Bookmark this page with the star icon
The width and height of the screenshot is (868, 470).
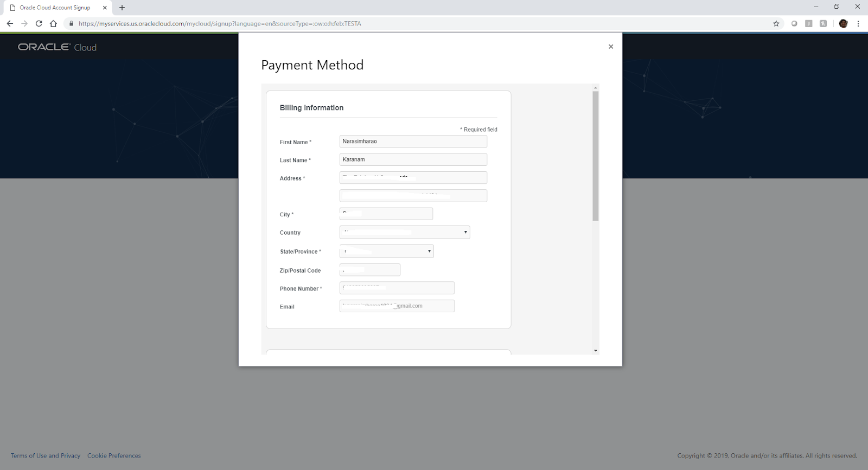776,23
